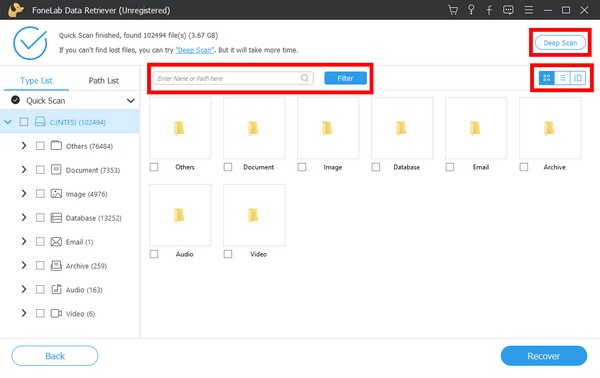Screen dimensions: 600x378
Task: Expand the Video tree node
Action: [24, 313]
